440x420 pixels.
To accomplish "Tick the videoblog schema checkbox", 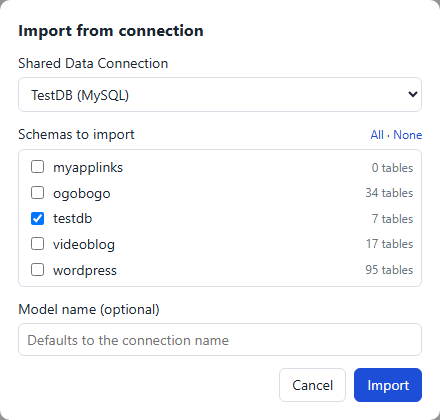I will pyautogui.click(x=37, y=244).
